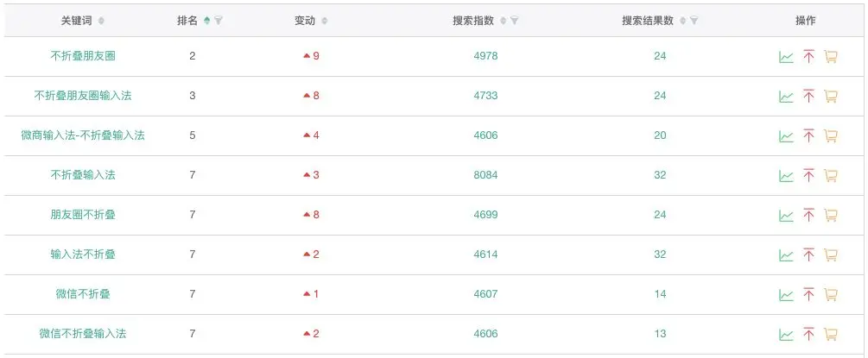The width and height of the screenshot is (868, 358).
Task: Sort by 变动 column arrows
Action: (x=325, y=21)
